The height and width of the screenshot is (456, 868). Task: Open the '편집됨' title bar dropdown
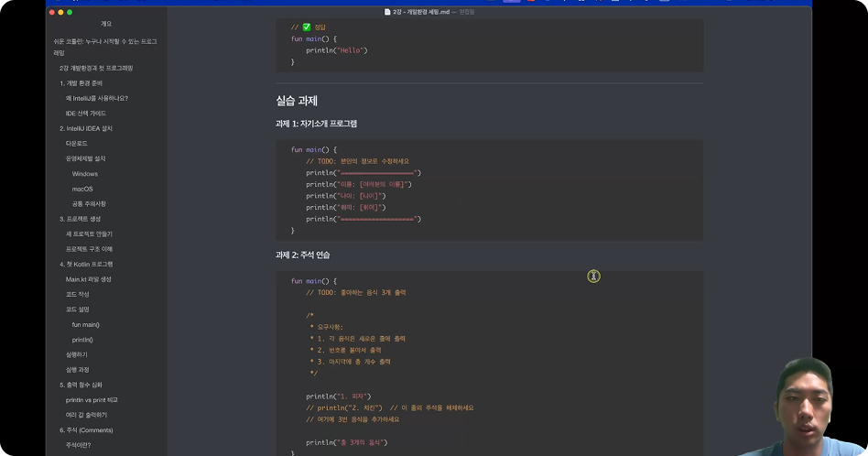click(466, 12)
